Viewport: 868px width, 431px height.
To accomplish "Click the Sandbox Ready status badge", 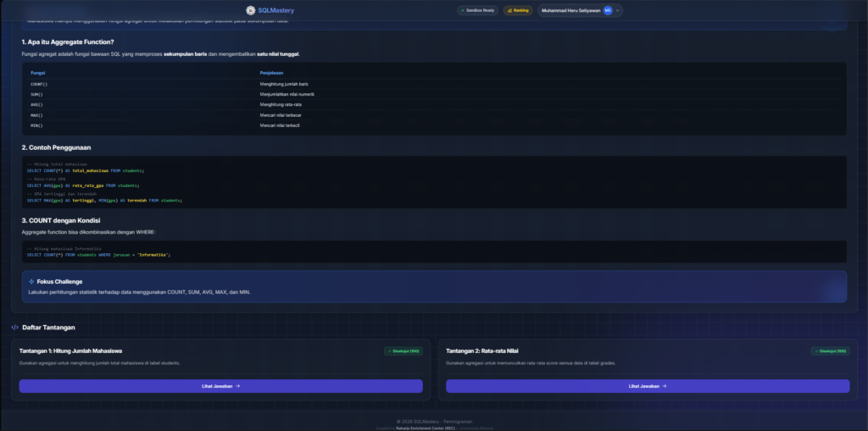I will [478, 10].
